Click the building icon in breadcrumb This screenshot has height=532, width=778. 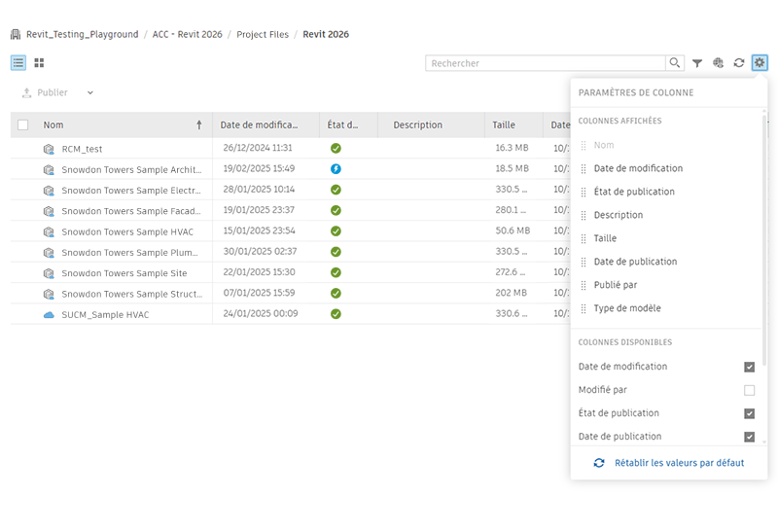pyautogui.click(x=16, y=34)
